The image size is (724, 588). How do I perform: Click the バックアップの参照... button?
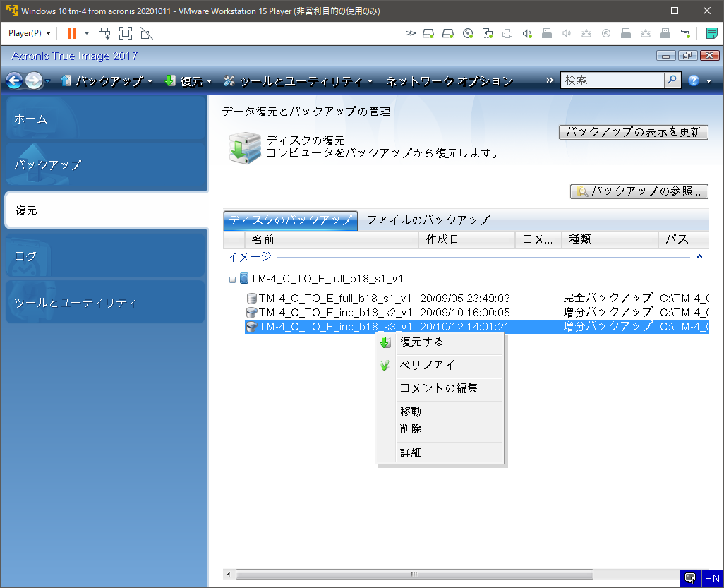point(639,191)
